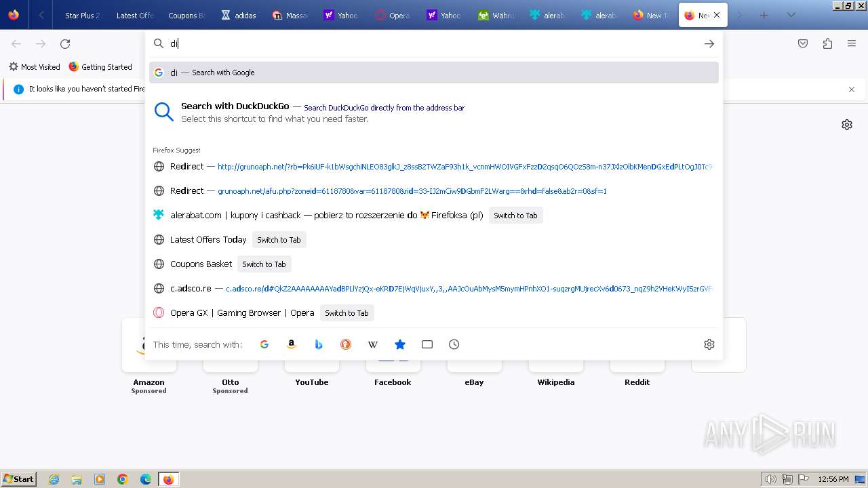Switch to the Währu tab
868x488 pixels.
pos(496,15)
